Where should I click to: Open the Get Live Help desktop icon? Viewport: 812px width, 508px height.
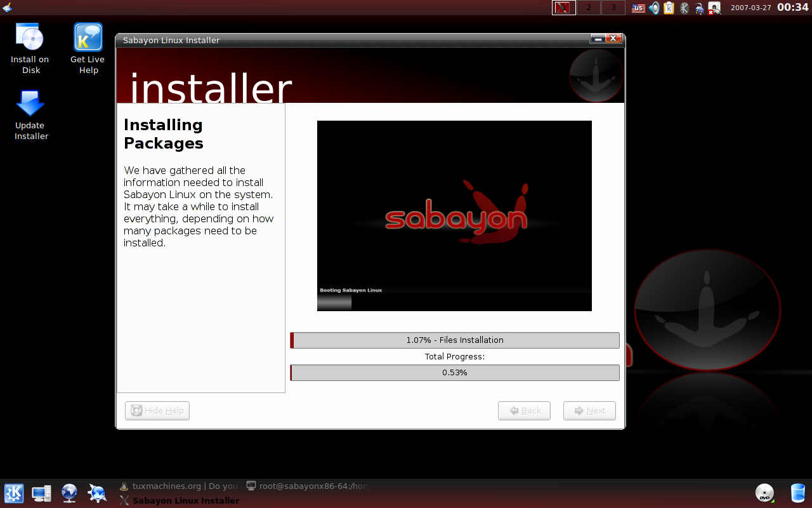88,48
